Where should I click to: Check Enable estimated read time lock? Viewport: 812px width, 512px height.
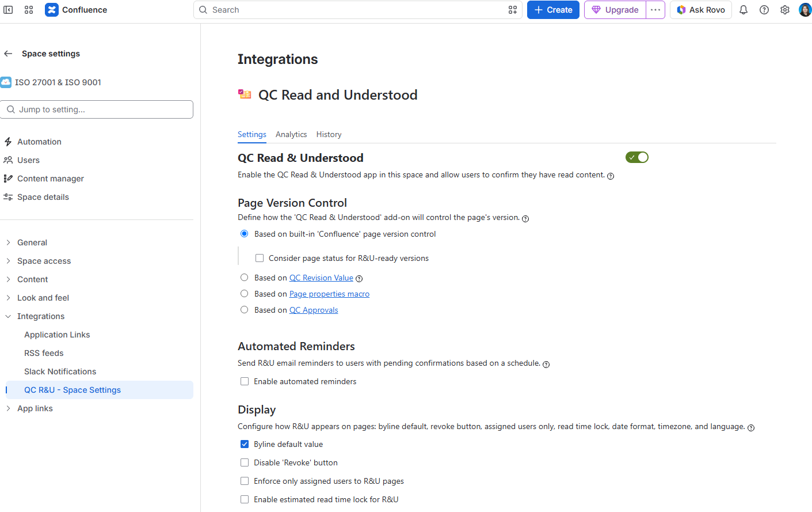245,499
